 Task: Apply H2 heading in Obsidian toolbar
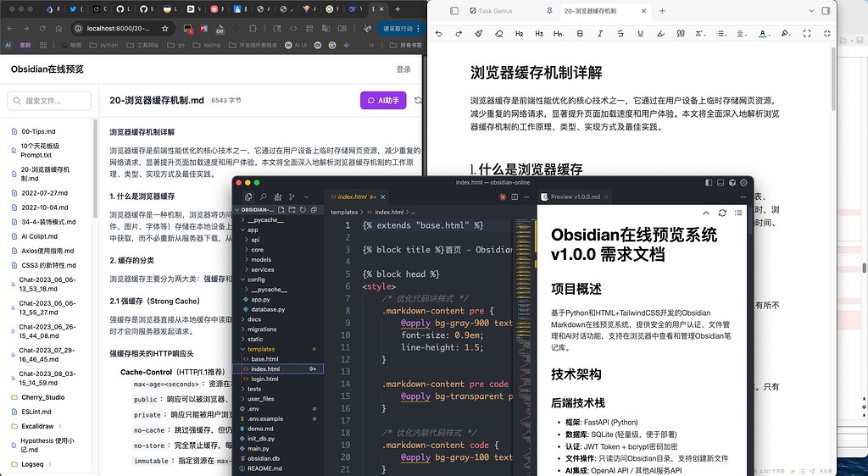point(520,34)
